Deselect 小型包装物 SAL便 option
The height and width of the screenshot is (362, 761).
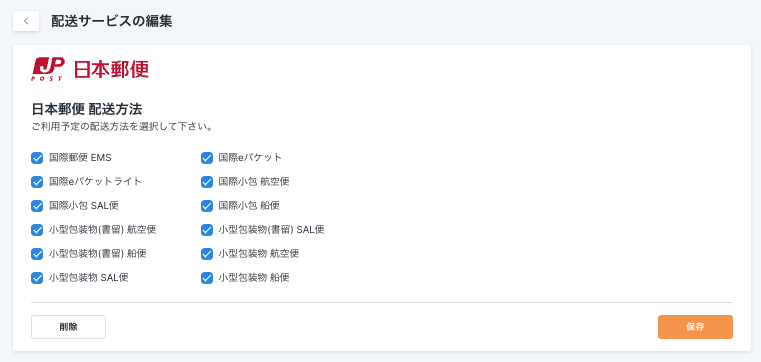37,278
